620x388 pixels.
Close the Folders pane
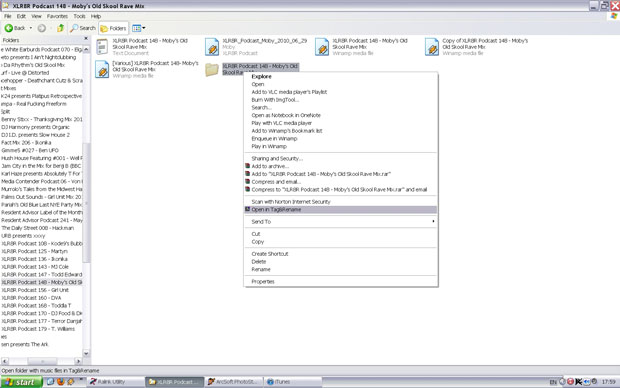pos(86,39)
